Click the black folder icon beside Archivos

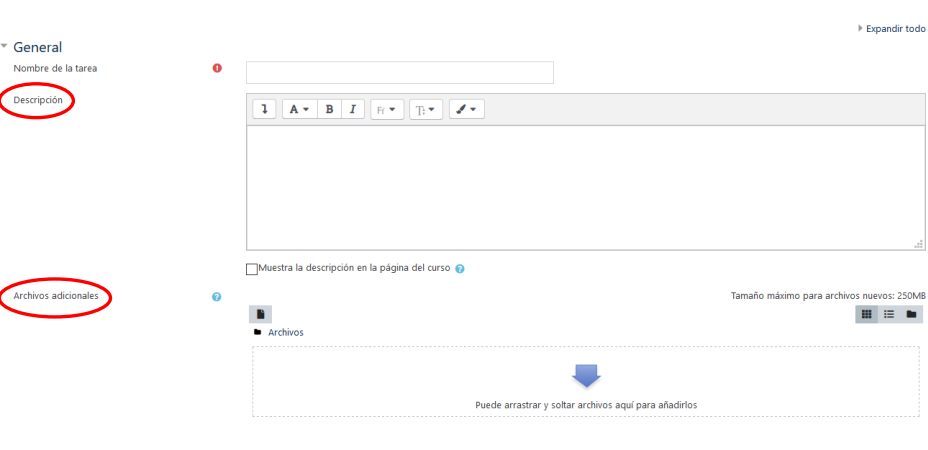click(x=257, y=332)
